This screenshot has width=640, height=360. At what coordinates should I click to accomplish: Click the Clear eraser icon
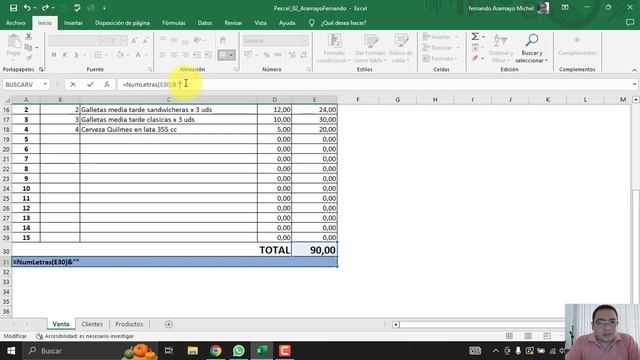[476, 59]
